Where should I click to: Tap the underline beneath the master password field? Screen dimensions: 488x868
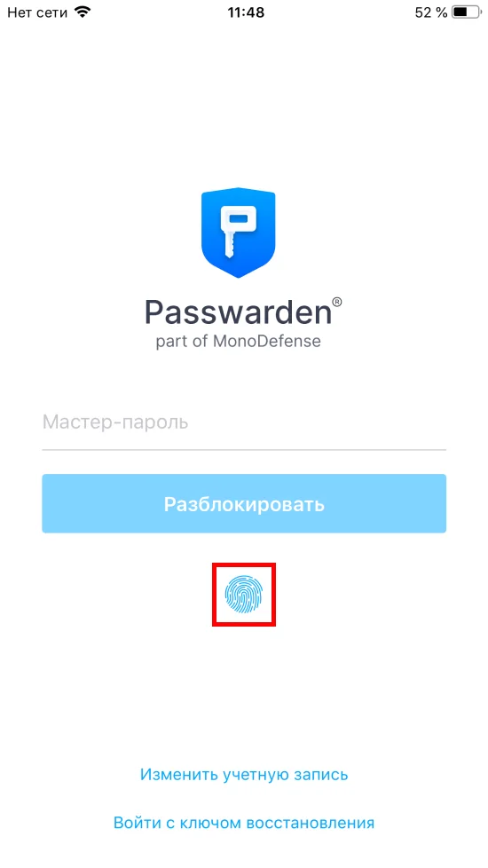(244, 449)
